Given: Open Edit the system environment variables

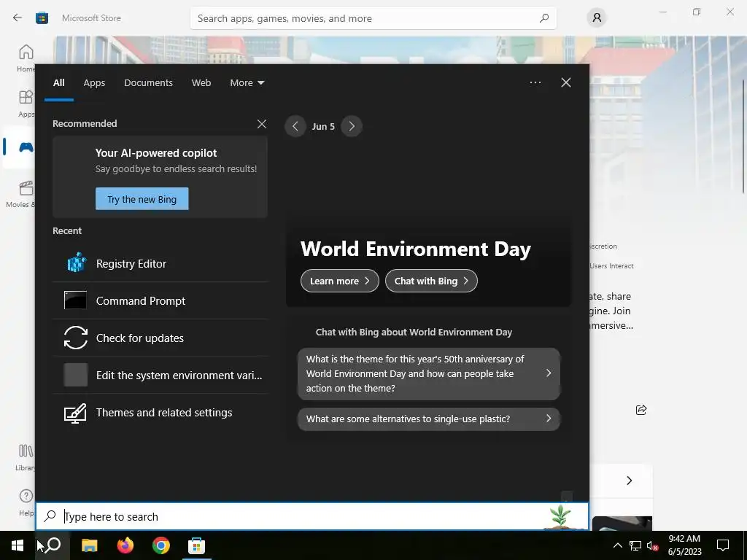Looking at the screenshot, I should (160, 376).
